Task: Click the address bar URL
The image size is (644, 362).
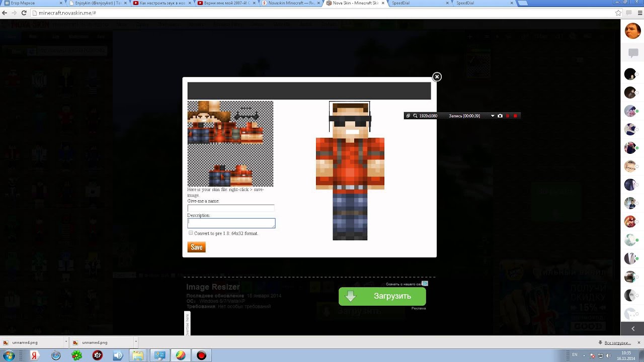Action: point(67,13)
